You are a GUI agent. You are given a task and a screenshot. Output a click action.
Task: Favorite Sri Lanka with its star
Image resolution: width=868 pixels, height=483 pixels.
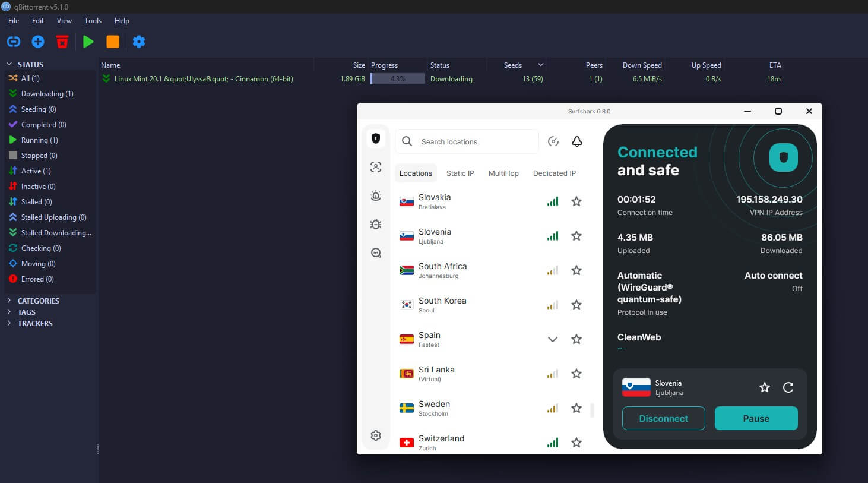tap(576, 374)
